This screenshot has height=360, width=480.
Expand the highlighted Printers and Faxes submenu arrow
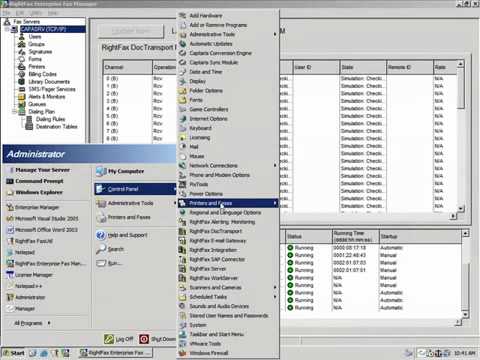tap(275, 203)
